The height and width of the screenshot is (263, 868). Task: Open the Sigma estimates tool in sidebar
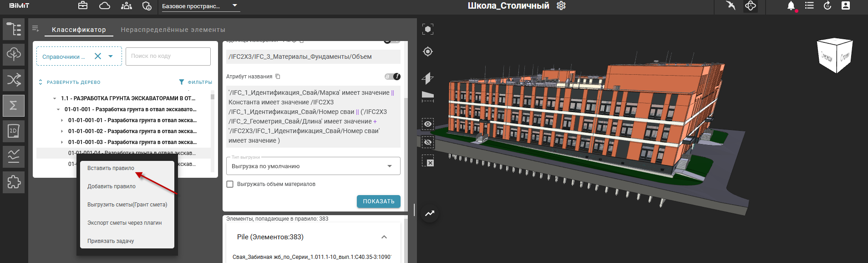tap(14, 106)
